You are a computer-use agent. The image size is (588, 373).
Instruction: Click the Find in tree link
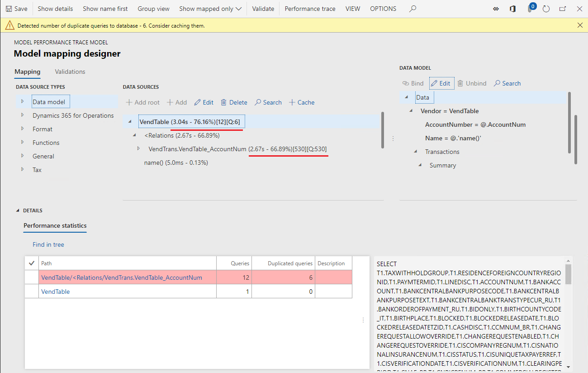(x=48, y=244)
